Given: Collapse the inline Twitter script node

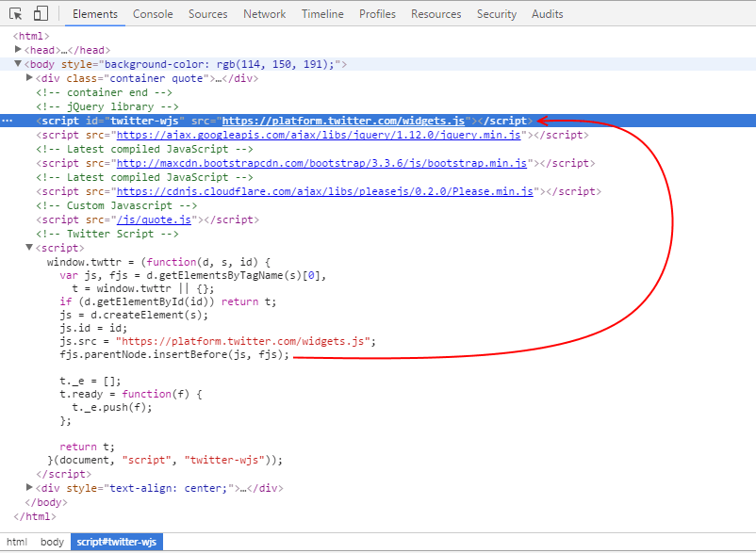Looking at the screenshot, I should coord(30,249).
